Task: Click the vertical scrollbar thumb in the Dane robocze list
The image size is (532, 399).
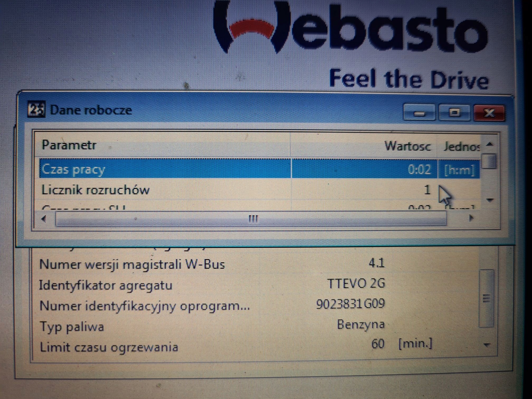Action: click(x=489, y=161)
